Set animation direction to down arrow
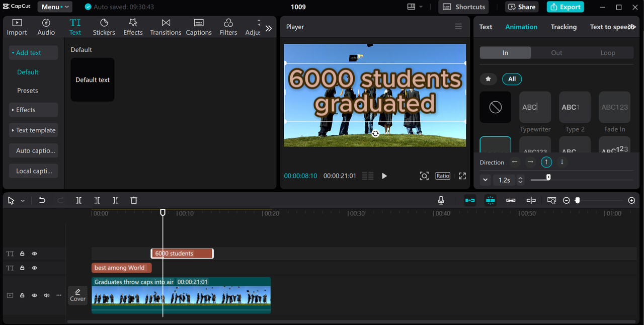This screenshot has width=644, height=325. pyautogui.click(x=562, y=162)
